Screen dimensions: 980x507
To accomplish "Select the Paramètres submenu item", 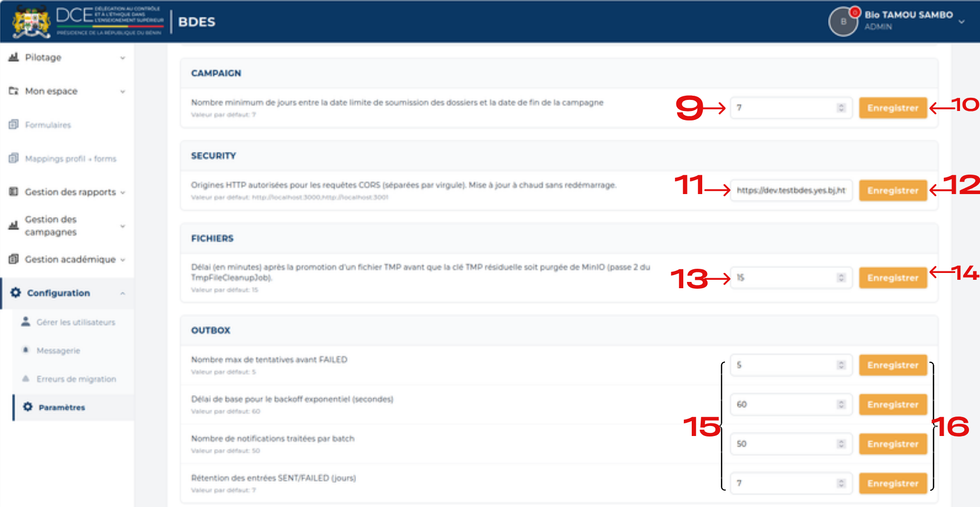I will pyautogui.click(x=73, y=407).
